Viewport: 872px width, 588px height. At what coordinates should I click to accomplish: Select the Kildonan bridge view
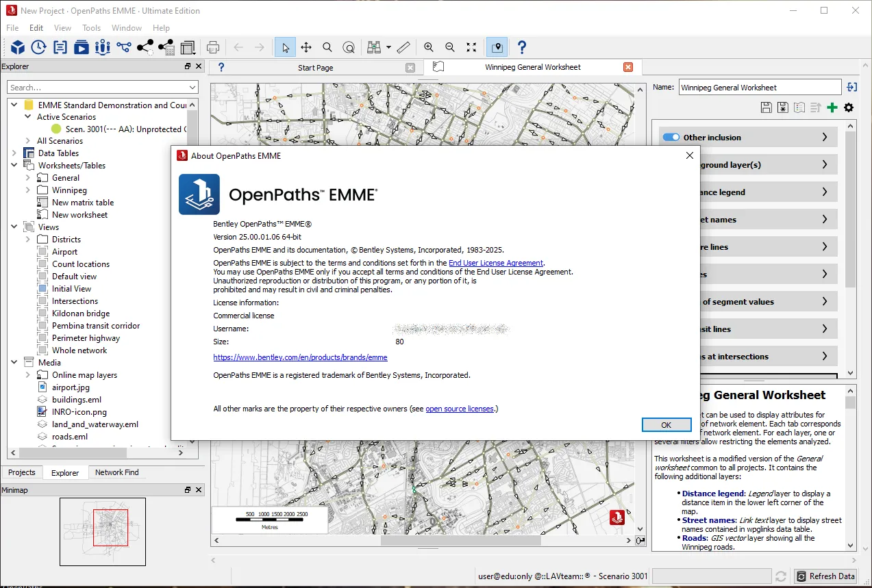click(81, 314)
